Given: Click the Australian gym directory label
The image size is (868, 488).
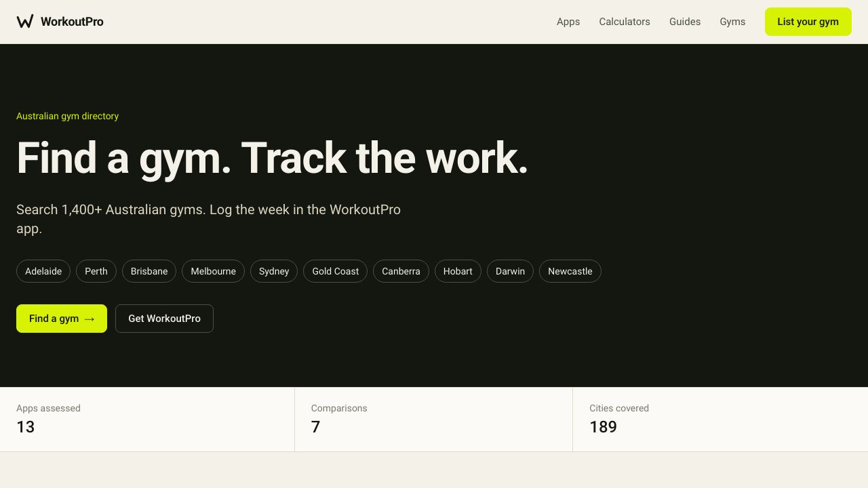Looking at the screenshot, I should click(x=67, y=116).
